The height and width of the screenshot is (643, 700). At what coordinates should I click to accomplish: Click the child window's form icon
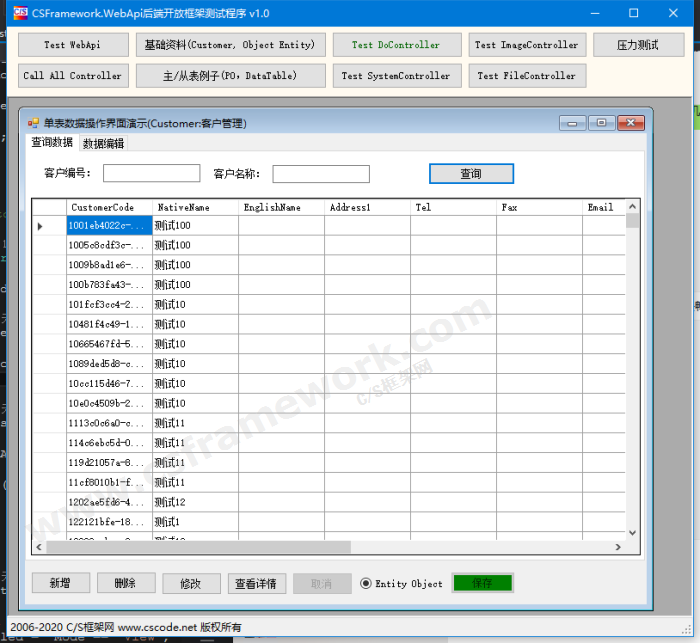coord(33,123)
